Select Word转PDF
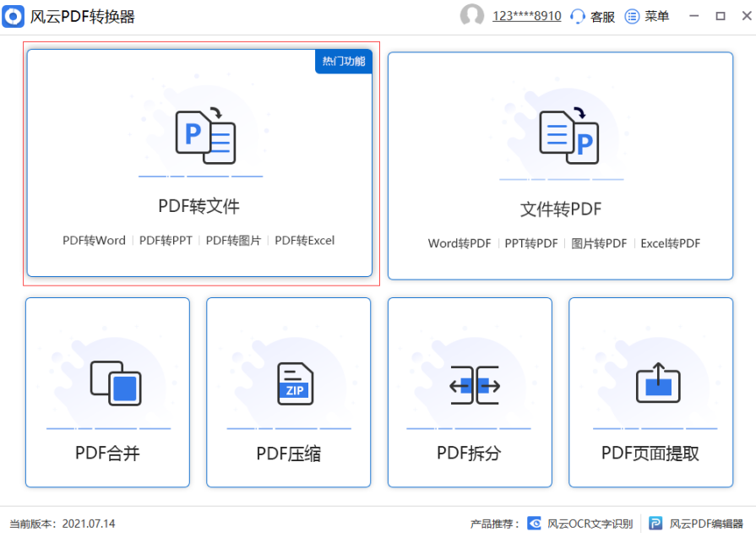The height and width of the screenshot is (538, 756). [x=460, y=243]
